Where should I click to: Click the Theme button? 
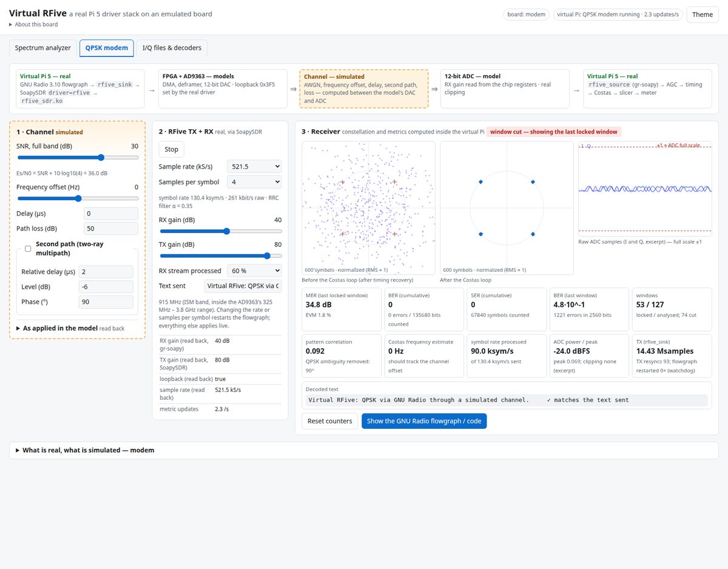(x=703, y=15)
